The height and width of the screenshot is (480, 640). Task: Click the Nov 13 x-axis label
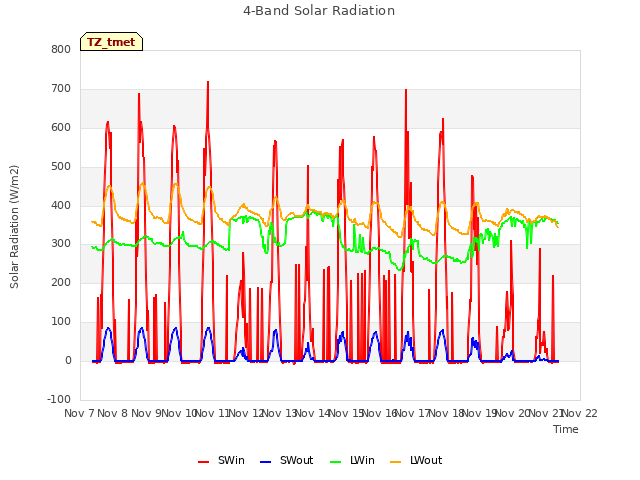[279, 413]
